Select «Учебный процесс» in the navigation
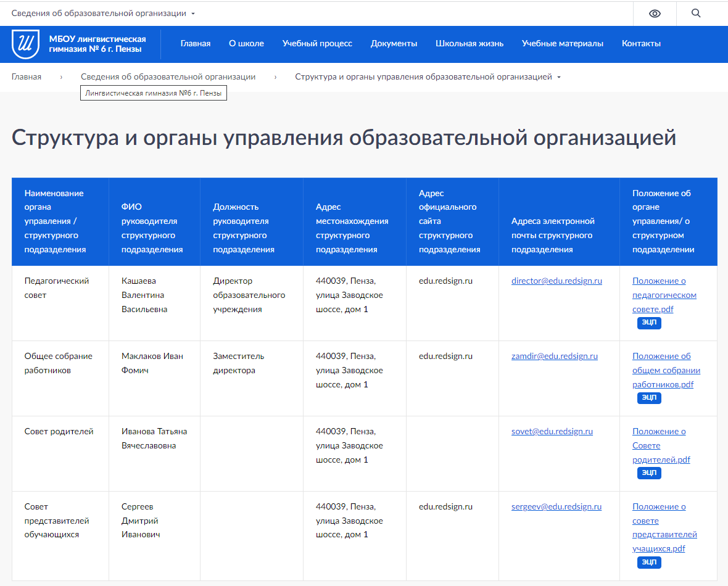The height and width of the screenshot is (586, 728). 317,43
